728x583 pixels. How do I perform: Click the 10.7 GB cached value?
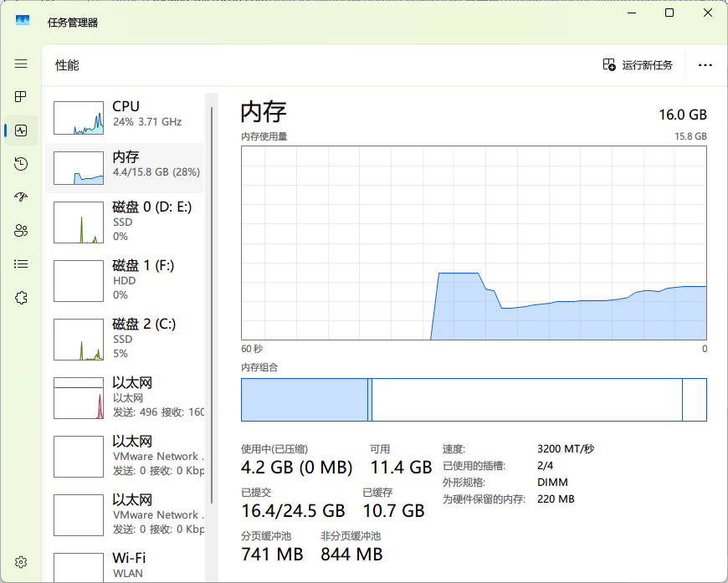point(394,511)
